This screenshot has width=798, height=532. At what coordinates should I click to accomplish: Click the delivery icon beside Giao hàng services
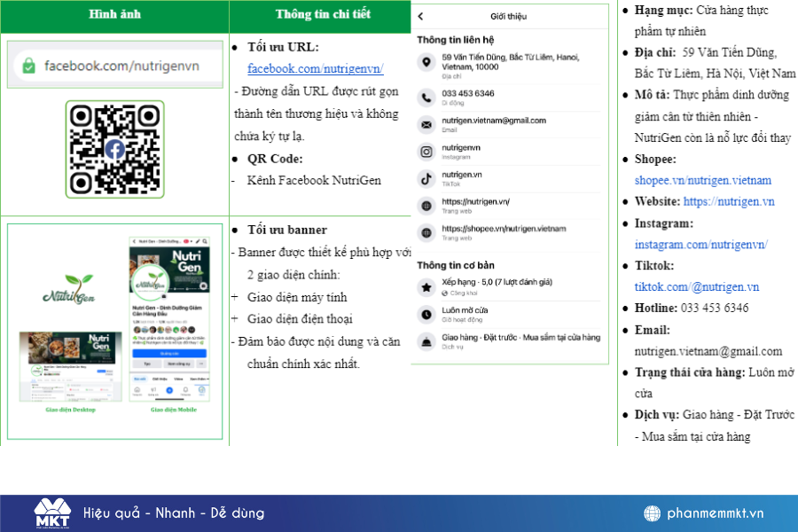[426, 340]
